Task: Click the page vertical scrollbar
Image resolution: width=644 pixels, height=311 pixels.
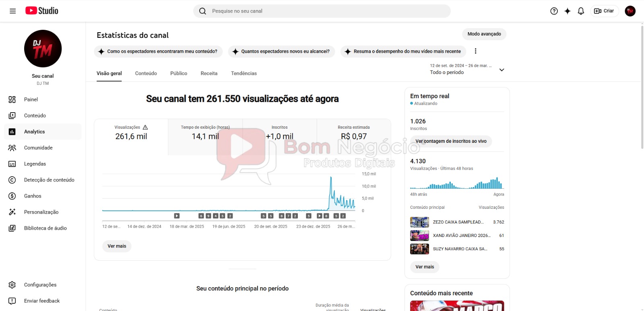Action: click(642, 87)
